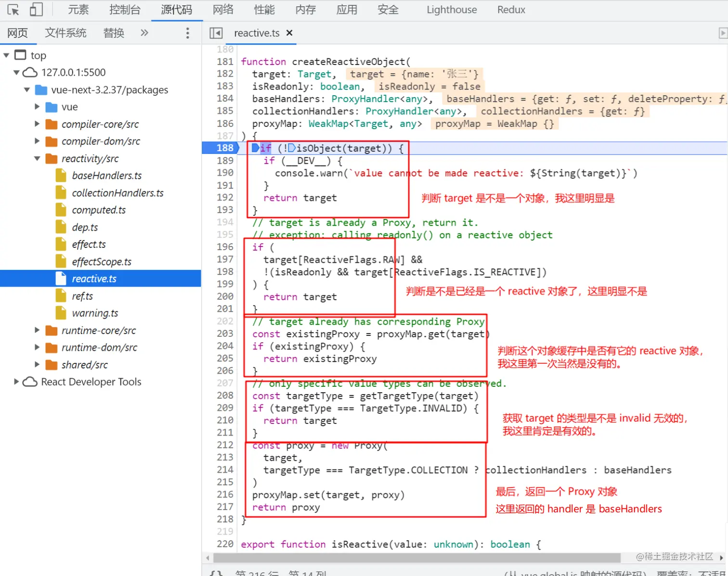Click the runtime-core/src folder icon
The width and height of the screenshot is (728, 576).
coord(51,331)
